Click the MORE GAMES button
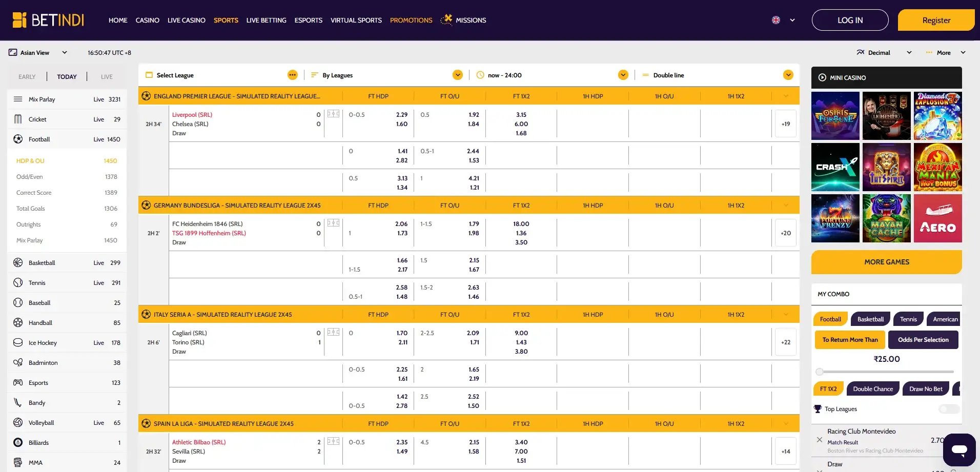 (886, 262)
